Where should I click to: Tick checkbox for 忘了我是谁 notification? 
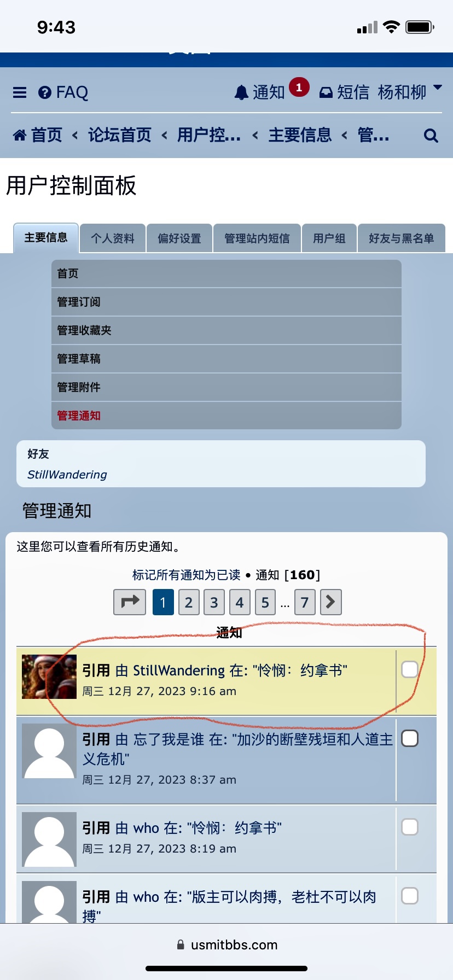pyautogui.click(x=410, y=738)
